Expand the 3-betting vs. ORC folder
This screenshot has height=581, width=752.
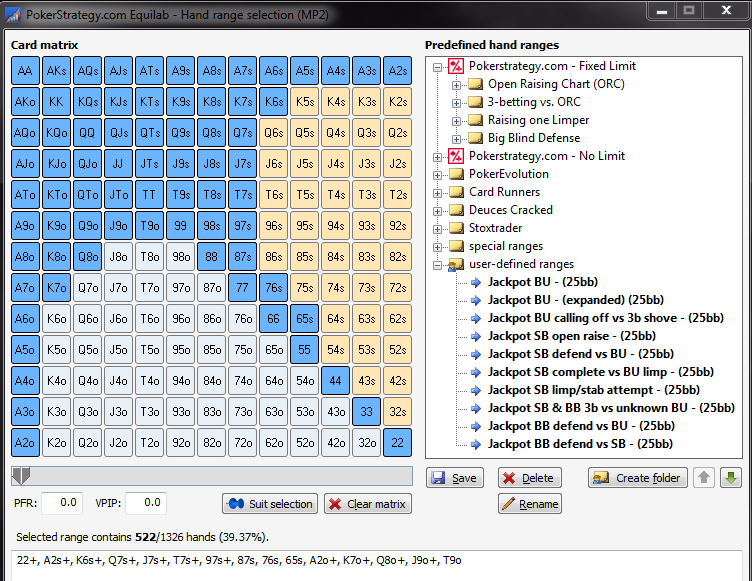point(456,103)
